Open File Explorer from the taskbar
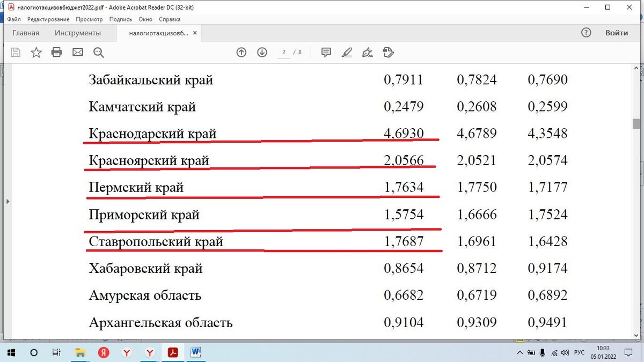The height and width of the screenshot is (362, 644). click(80, 352)
